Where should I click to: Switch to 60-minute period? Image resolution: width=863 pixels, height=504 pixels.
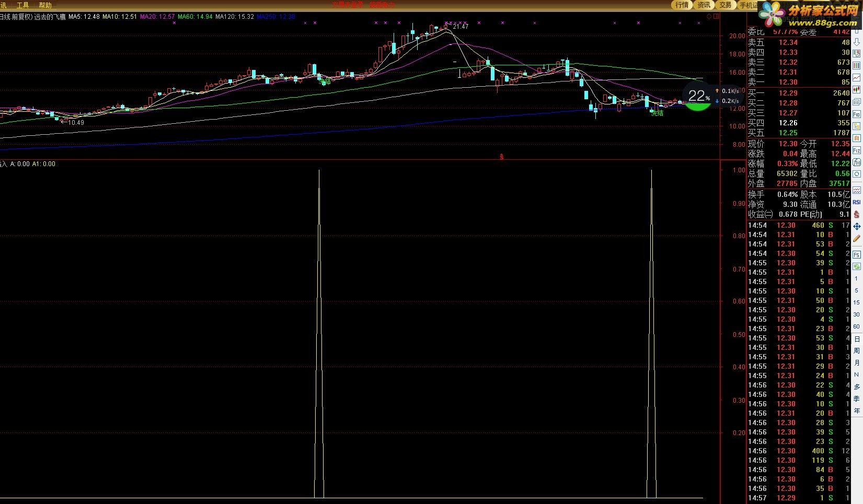tap(856, 326)
